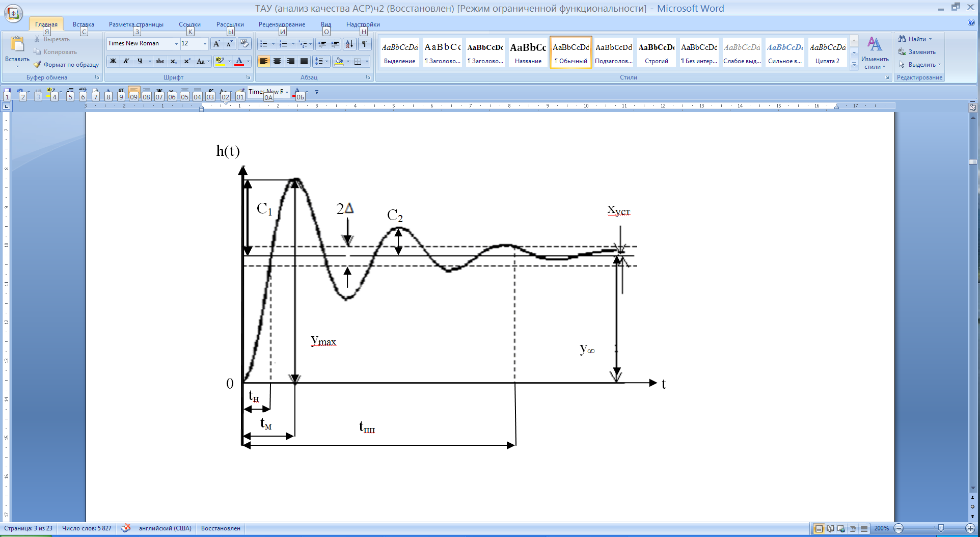Open the Рассылки tab
This screenshot has height=537, width=980.
[x=230, y=24]
